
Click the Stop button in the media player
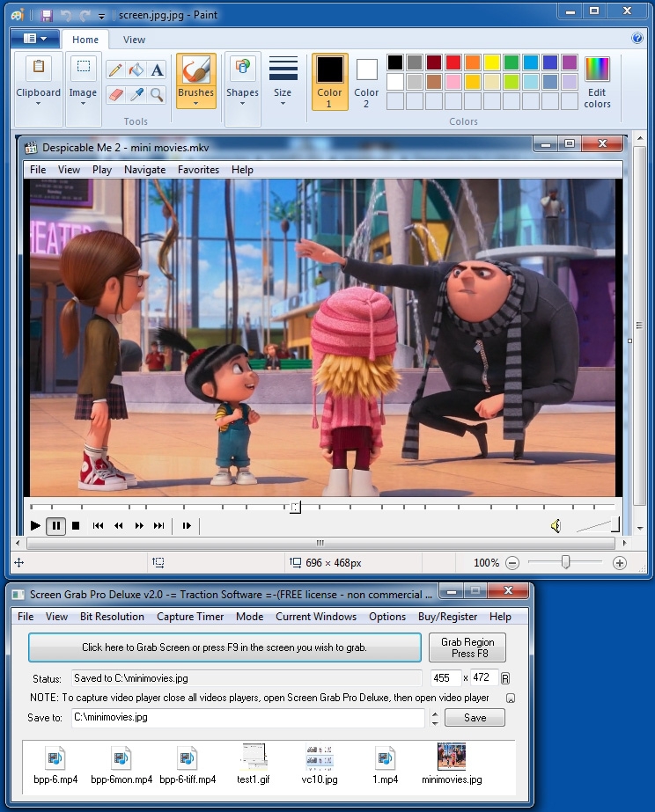(76, 526)
